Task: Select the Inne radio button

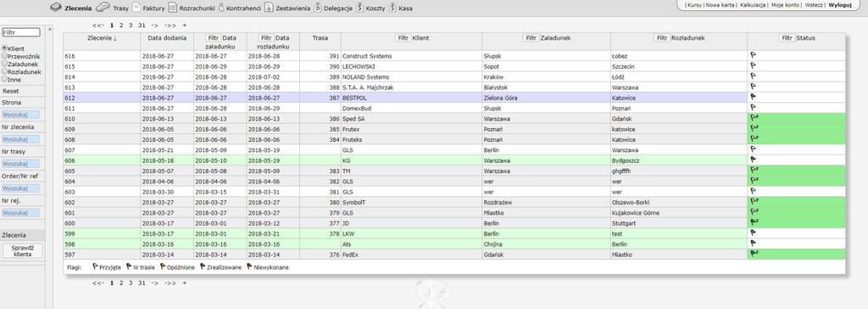Action: click(x=4, y=79)
